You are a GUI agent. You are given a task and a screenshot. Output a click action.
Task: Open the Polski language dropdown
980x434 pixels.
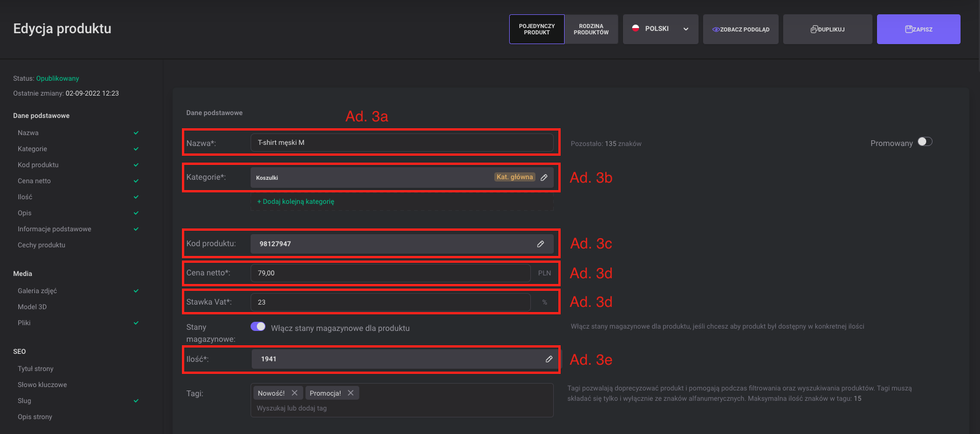point(660,29)
